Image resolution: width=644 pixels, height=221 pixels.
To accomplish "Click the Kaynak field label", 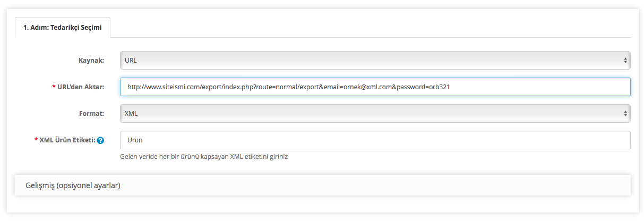I will (91, 61).
